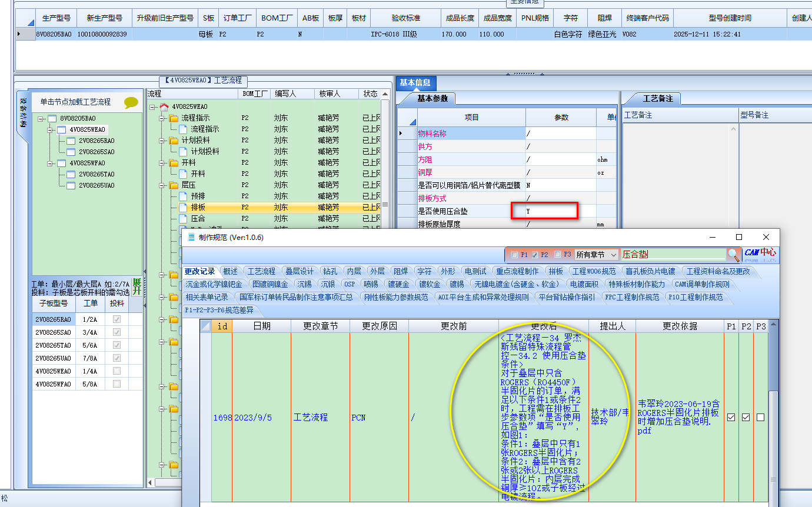
Task: Click the 基本信息 tab header
Action: pos(415,83)
